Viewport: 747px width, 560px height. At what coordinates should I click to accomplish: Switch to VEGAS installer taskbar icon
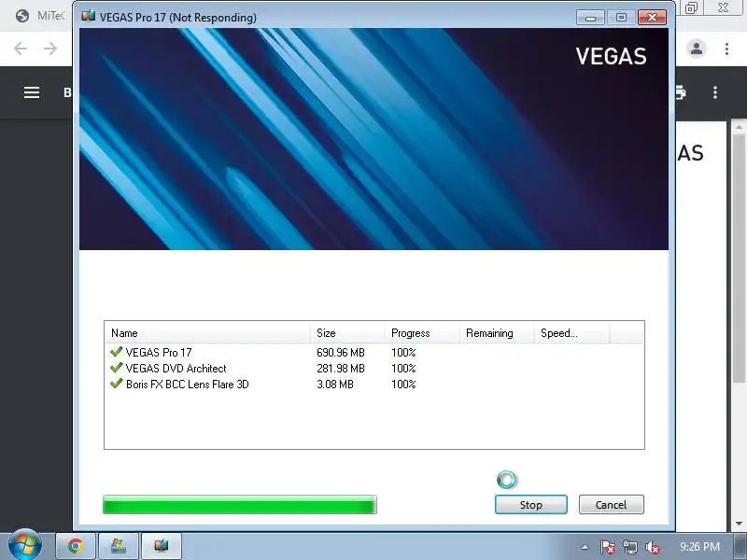[162, 546]
